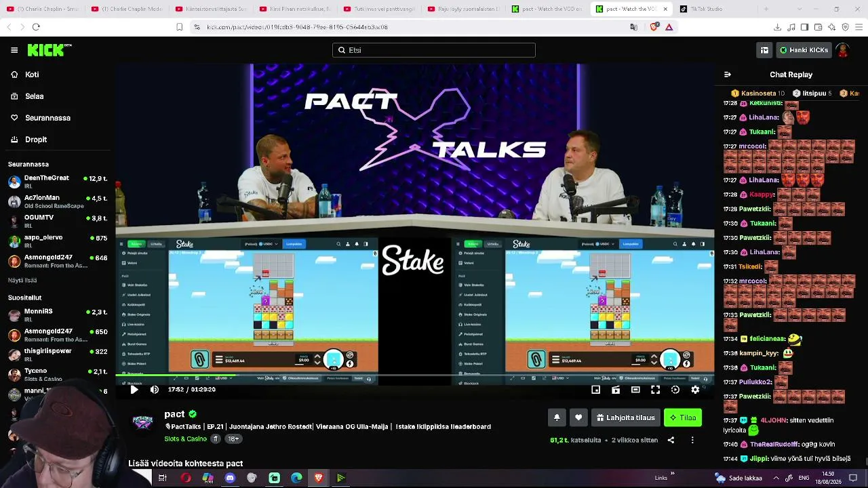The width and height of the screenshot is (868, 488).
Task: Open the tab search dropdown
Action: point(798,9)
